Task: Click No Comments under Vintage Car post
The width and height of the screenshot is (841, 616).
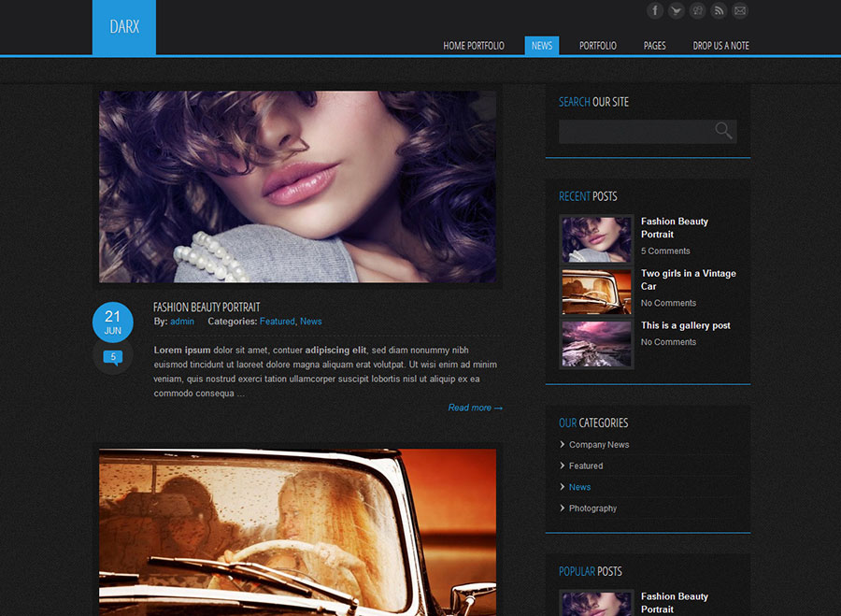Action: 668,303
